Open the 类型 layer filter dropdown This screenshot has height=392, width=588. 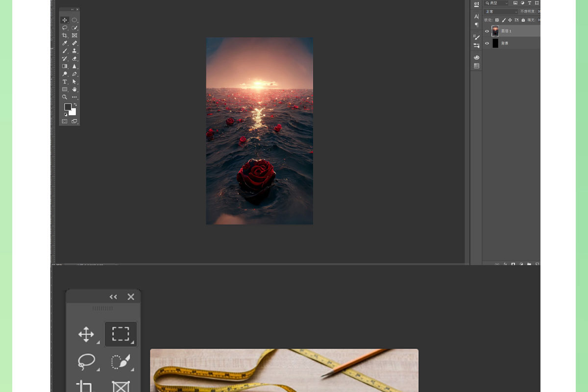point(496,3)
